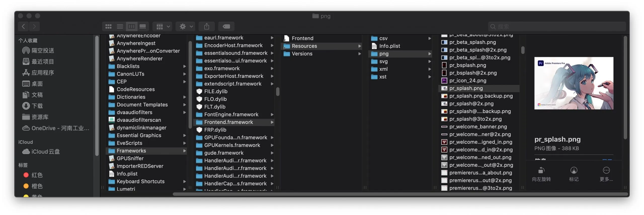Image resolution: width=644 pixels, height=215 pixels.
Task: Select the red tag in sidebar
Action: click(x=33, y=175)
